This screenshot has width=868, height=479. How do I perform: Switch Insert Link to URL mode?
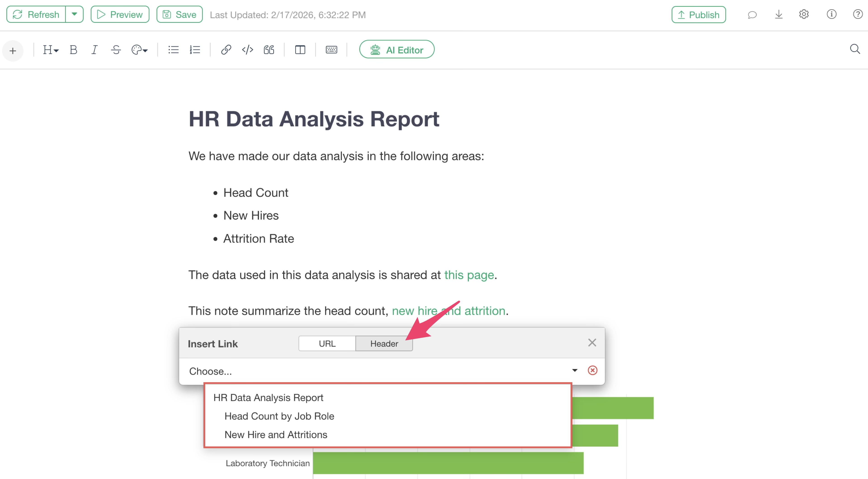click(x=327, y=344)
